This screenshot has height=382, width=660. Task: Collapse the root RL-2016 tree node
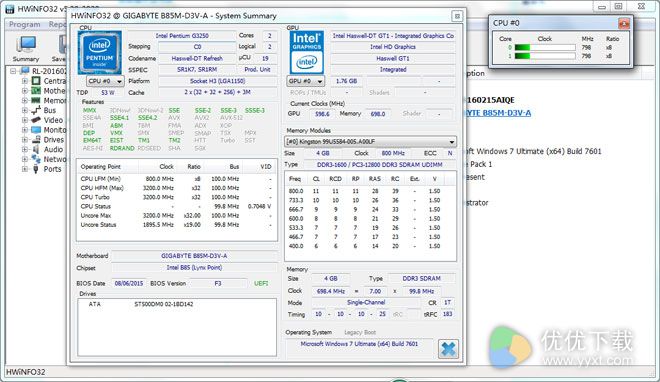pyautogui.click(x=14, y=71)
